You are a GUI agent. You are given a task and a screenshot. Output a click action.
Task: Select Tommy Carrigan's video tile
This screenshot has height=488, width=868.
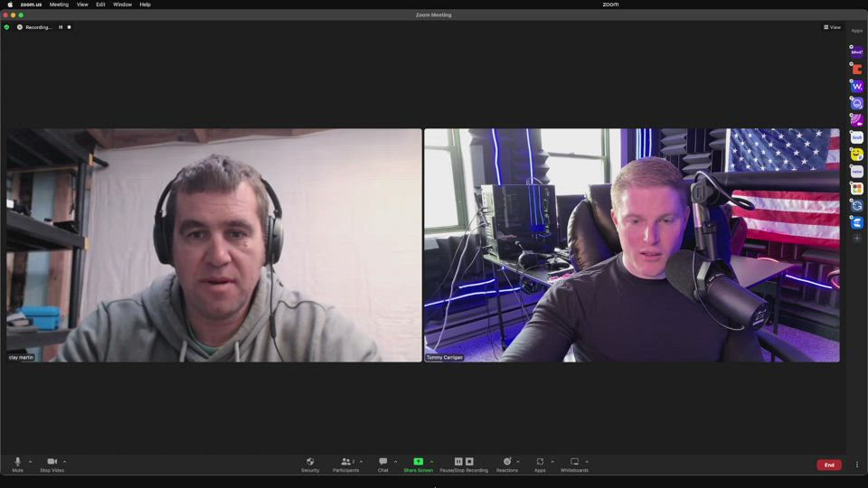[631, 244]
